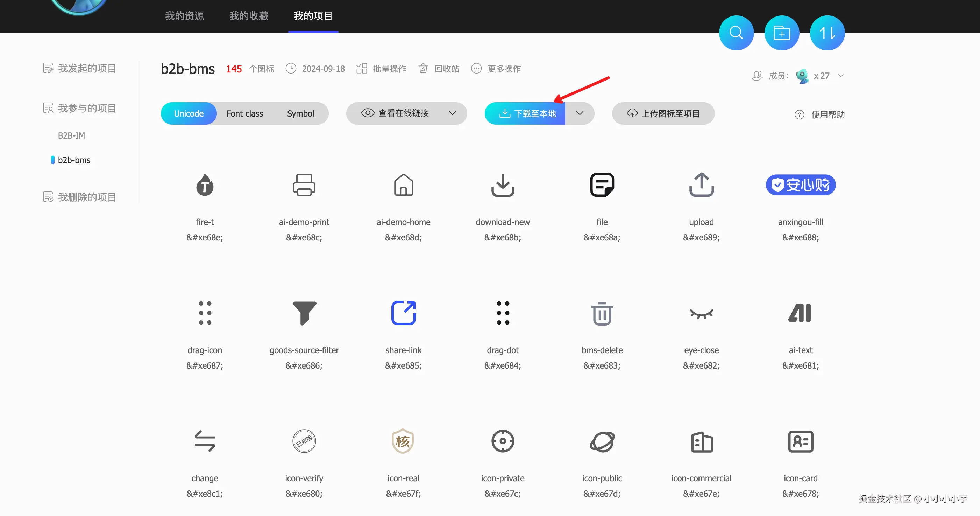Click the code &#xe68b; under download-new

(503, 238)
